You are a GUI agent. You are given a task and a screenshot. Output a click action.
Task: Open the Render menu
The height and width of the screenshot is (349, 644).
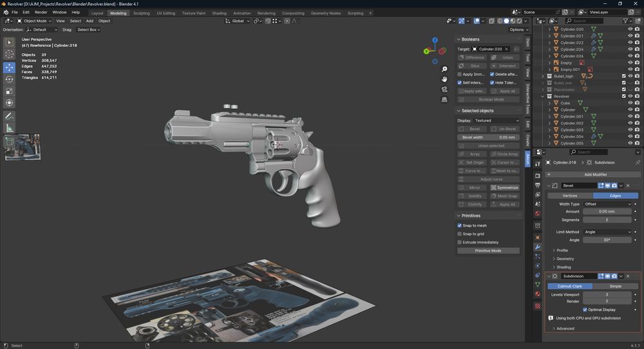41,12
